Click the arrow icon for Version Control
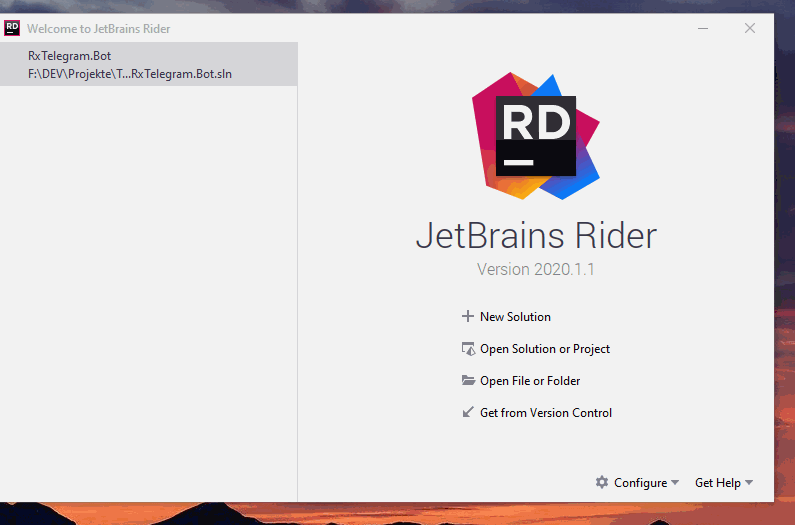Viewport: 795px width, 525px height. (468, 412)
